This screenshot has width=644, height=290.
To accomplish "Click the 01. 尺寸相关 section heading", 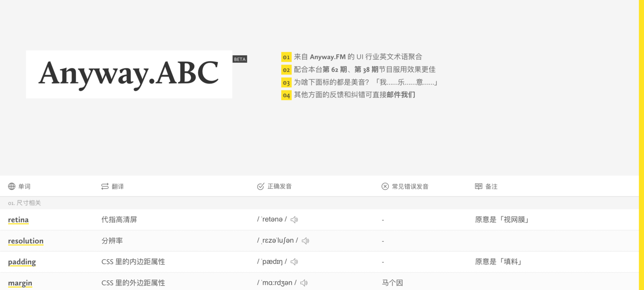I will pos(25,203).
